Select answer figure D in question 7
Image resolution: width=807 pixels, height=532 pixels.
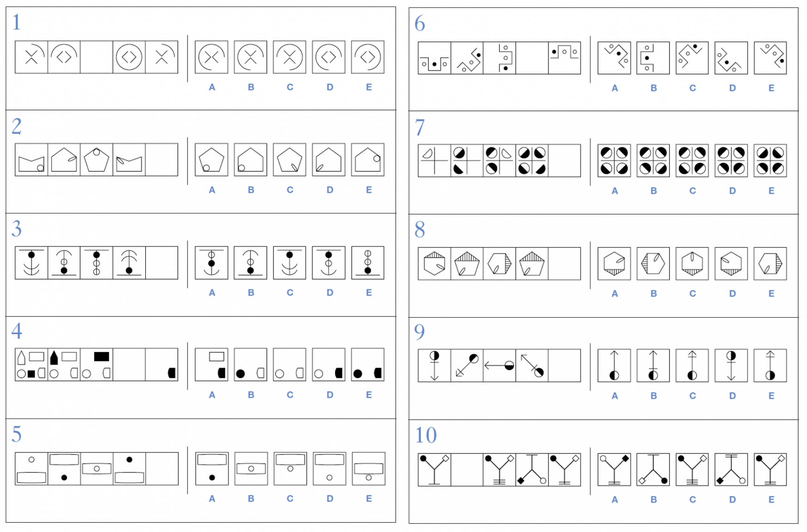click(731, 161)
